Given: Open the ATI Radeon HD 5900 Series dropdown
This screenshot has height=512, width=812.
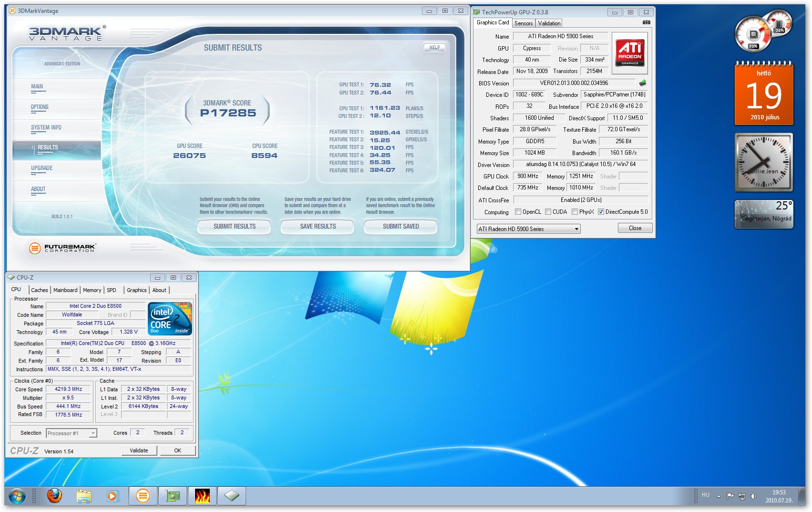Looking at the screenshot, I should click(528, 229).
